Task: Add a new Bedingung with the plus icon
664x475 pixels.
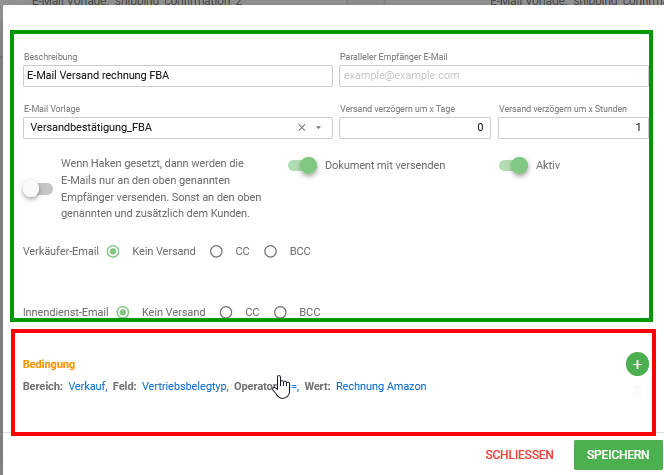Action: pos(637,364)
